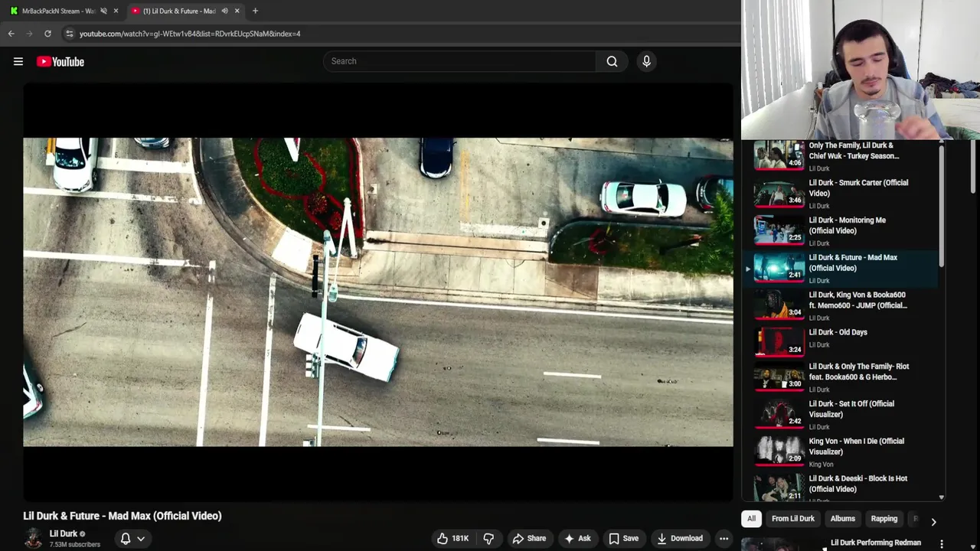Open Lil Durk Performing Redman recommended video

click(x=876, y=543)
